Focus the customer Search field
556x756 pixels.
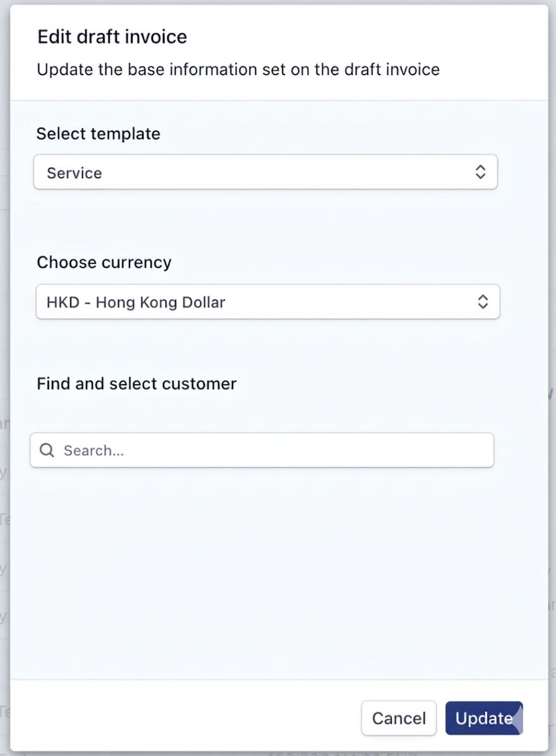point(272,450)
